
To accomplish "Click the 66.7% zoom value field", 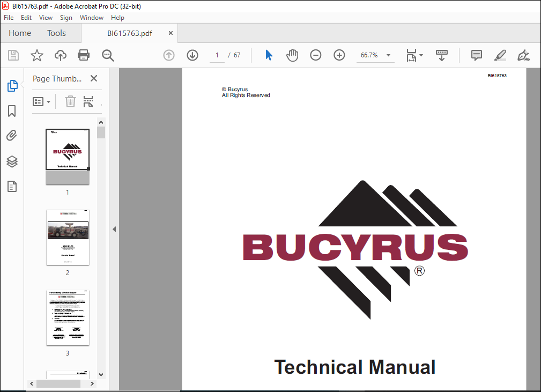I will tap(369, 55).
